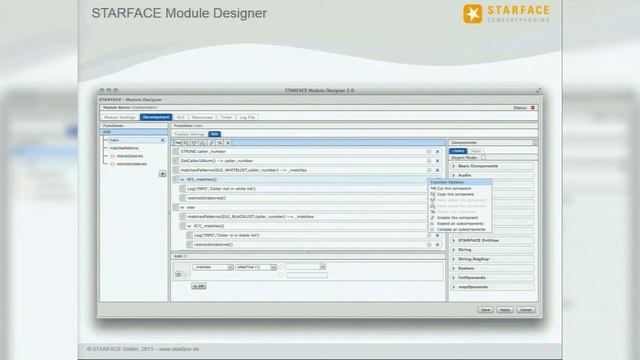
Task: Select the Library tab in Components
Action: click(x=458, y=151)
